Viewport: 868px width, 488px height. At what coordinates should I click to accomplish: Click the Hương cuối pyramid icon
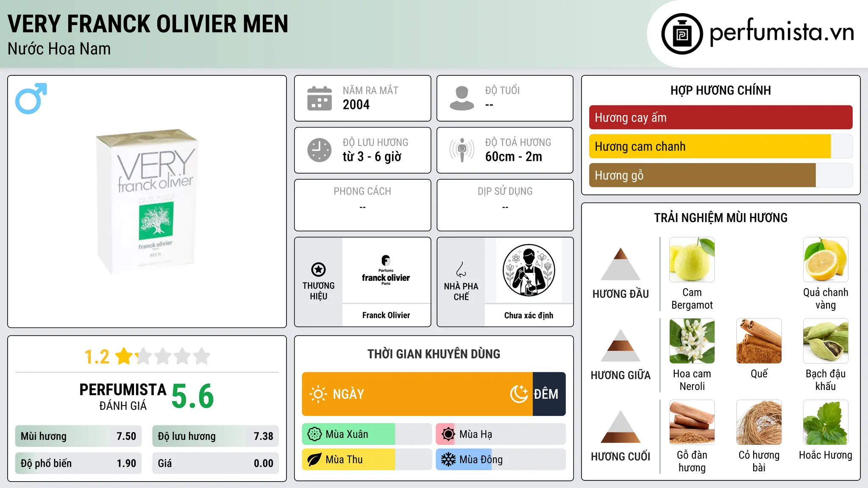[620, 427]
